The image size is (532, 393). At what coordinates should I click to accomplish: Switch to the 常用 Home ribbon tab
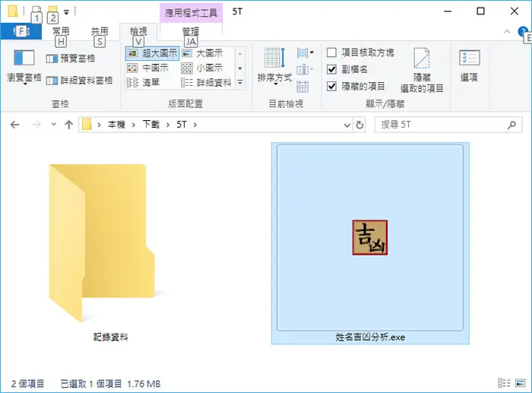point(61,32)
